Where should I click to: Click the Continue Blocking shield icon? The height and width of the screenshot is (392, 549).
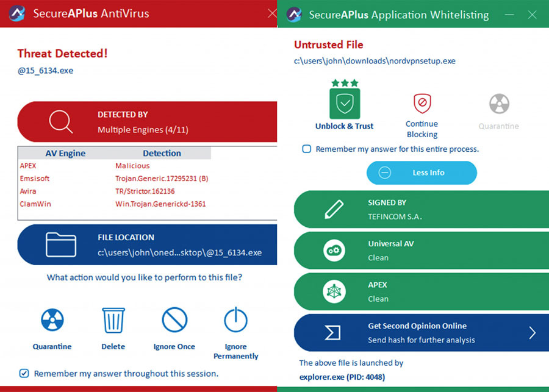click(422, 103)
